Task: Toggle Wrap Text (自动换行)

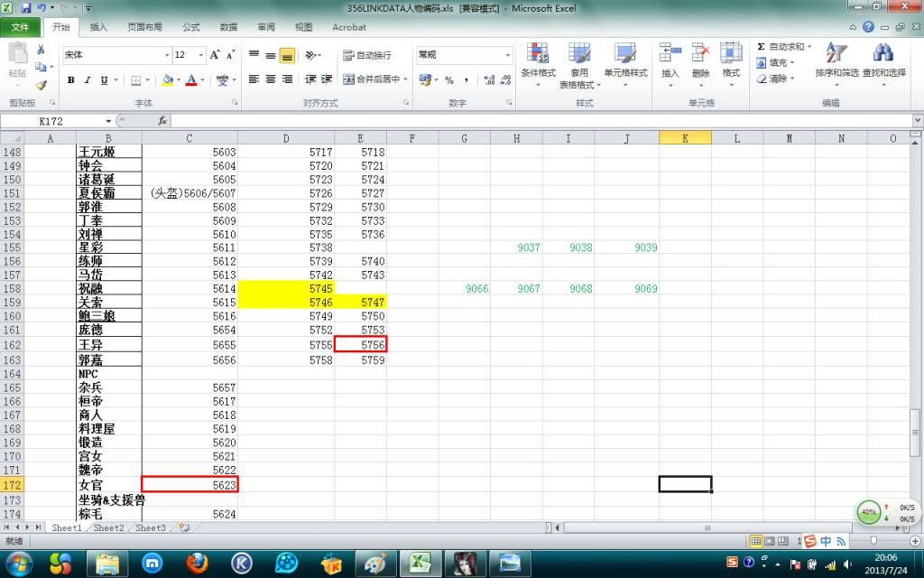Action: pyautogui.click(x=367, y=55)
